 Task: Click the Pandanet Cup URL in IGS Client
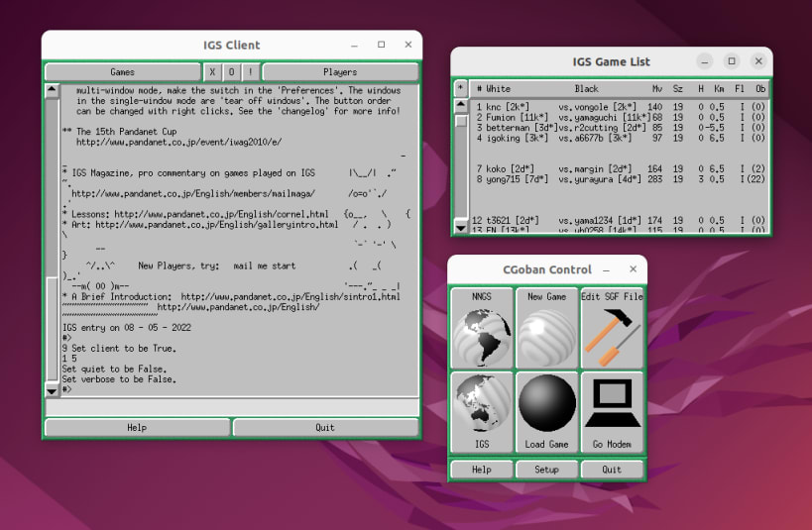(179, 142)
